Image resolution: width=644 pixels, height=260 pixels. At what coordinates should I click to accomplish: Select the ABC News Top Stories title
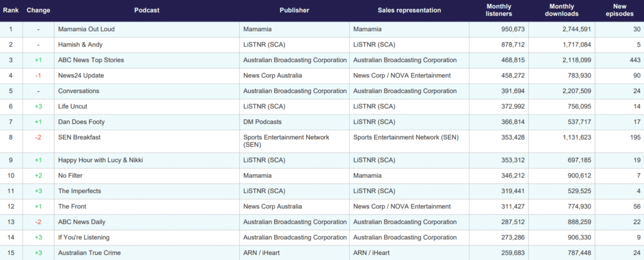point(91,60)
